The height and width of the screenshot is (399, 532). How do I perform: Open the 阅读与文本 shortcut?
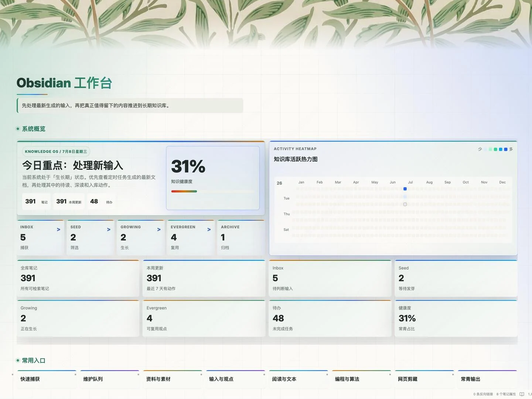point(298,379)
